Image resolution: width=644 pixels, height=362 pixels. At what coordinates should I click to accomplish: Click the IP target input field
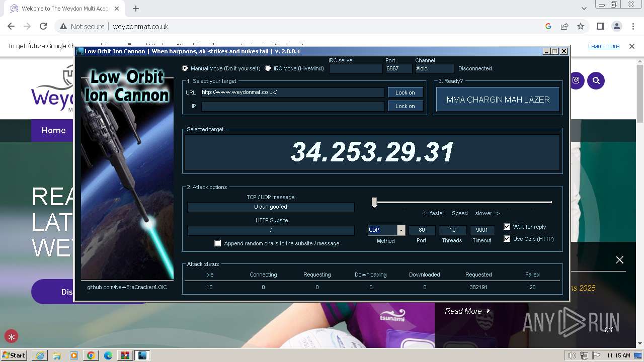293,106
